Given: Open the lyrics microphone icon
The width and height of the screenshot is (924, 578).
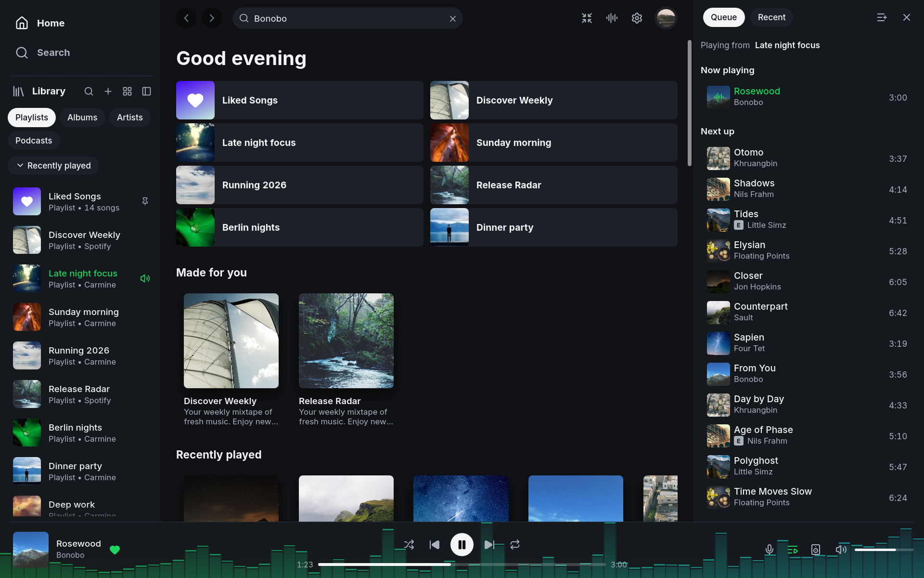Looking at the screenshot, I should [x=770, y=550].
